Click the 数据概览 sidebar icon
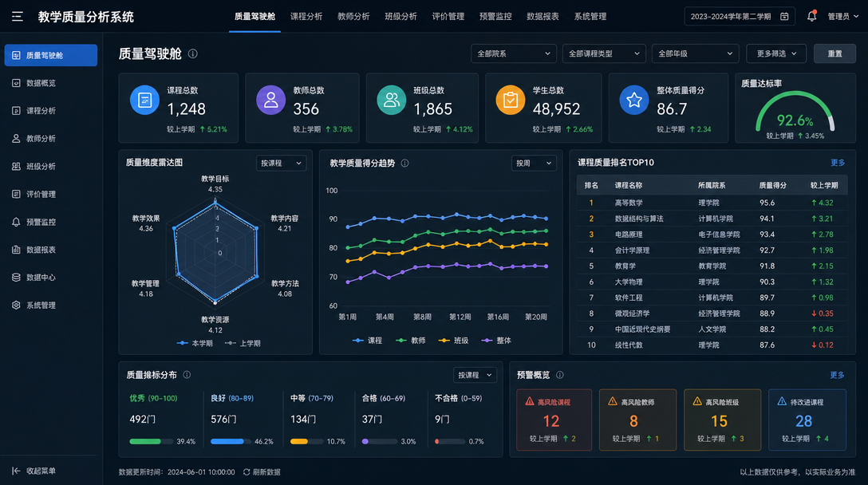868x485 pixels. [x=16, y=83]
